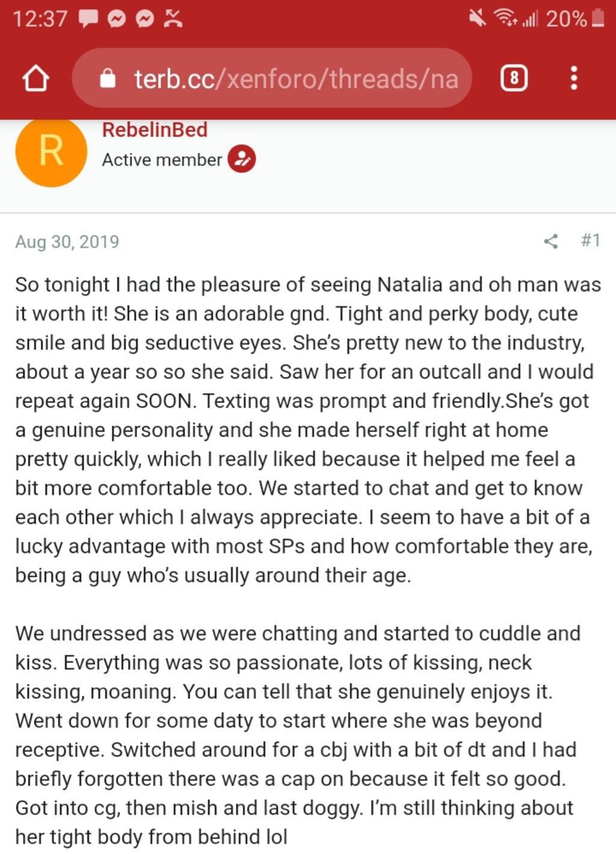Tap the Wi-Fi indicator in status bar

coord(504,19)
